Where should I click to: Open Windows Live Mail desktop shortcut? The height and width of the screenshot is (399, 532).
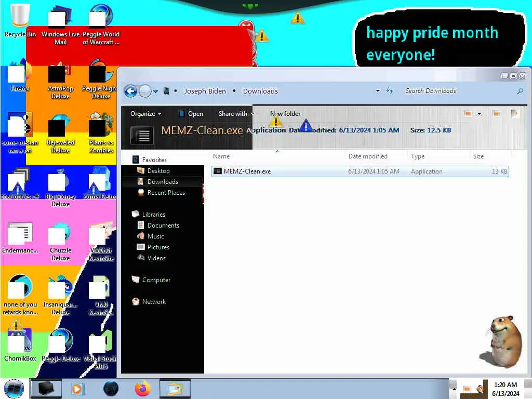point(60,25)
